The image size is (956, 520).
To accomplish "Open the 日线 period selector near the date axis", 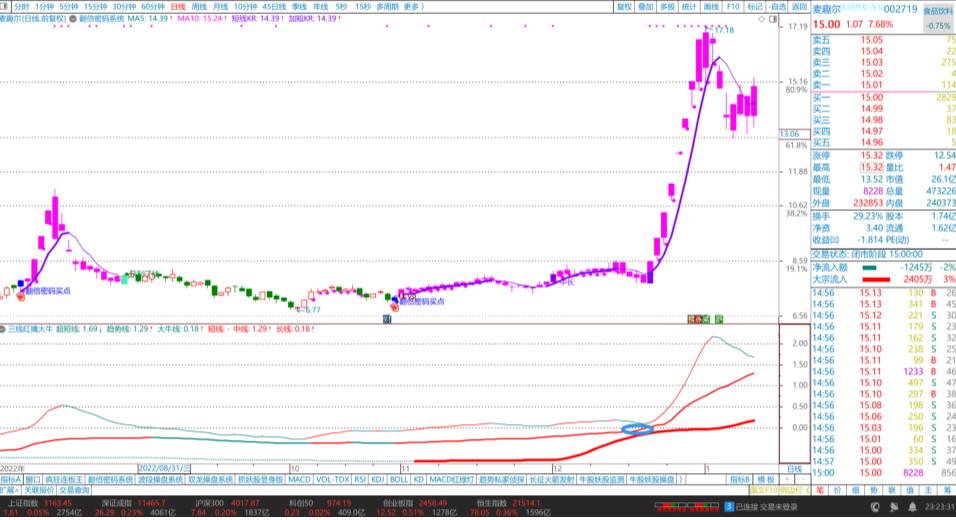I will click(x=794, y=469).
